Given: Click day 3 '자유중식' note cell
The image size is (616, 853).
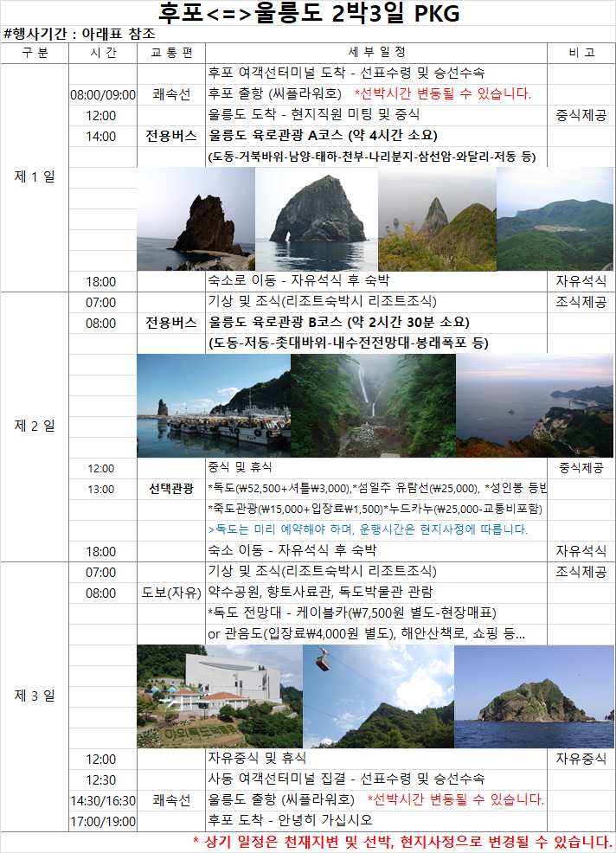Looking at the screenshot, I should tap(581, 759).
